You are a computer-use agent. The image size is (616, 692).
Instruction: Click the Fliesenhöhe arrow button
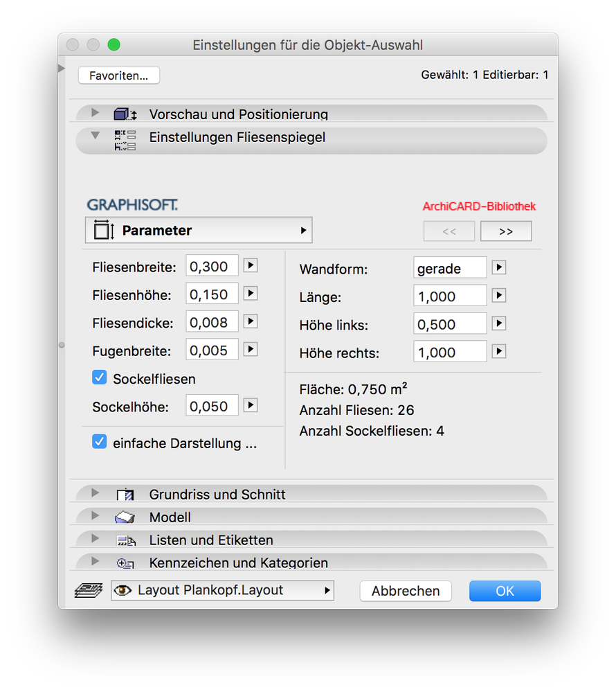point(251,294)
